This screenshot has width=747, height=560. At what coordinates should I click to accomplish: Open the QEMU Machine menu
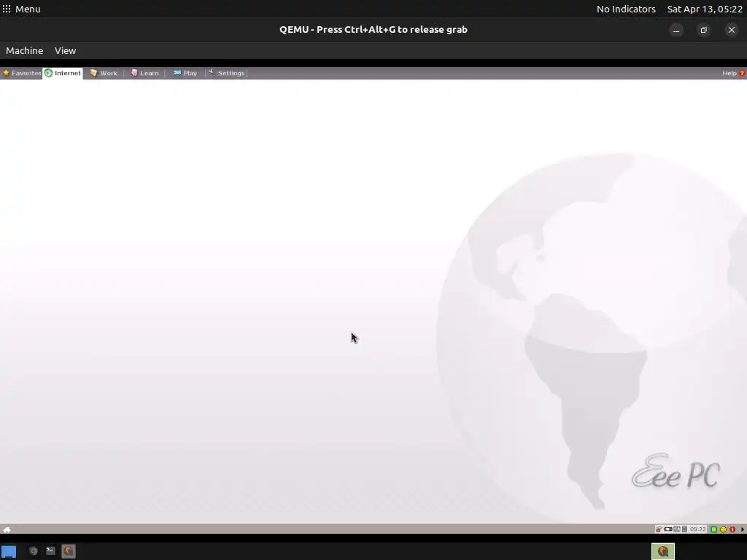(x=24, y=50)
